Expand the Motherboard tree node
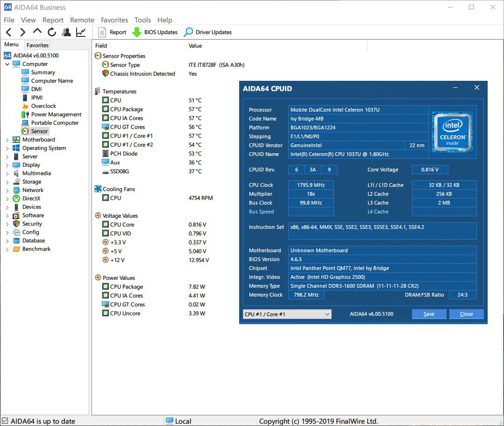Image resolution: width=504 pixels, height=426 pixels. (x=7, y=140)
